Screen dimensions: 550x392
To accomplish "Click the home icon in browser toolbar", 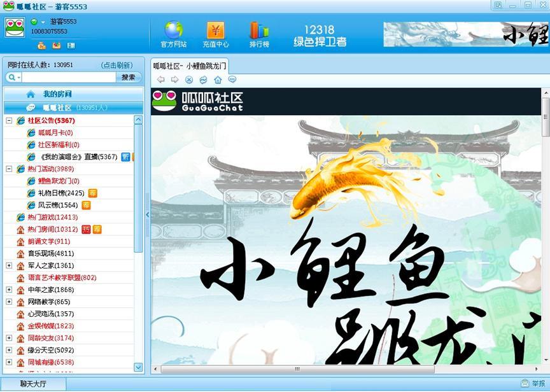I will (x=217, y=79).
